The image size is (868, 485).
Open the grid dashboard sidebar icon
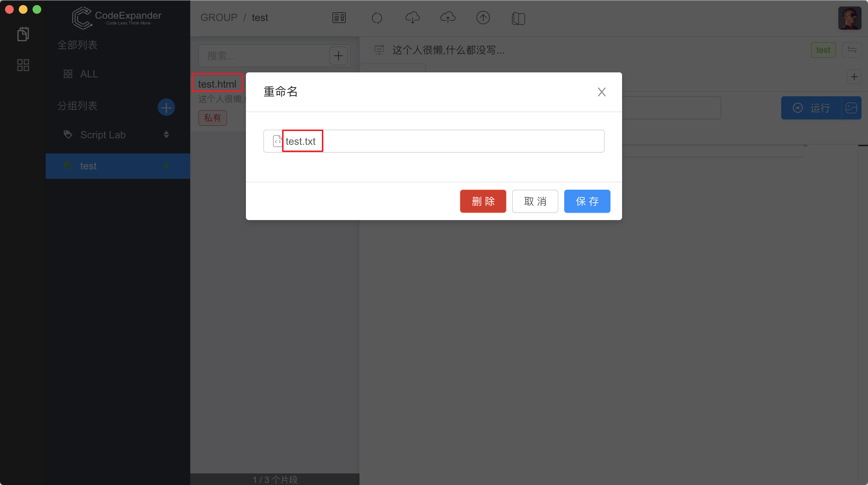pos(23,65)
